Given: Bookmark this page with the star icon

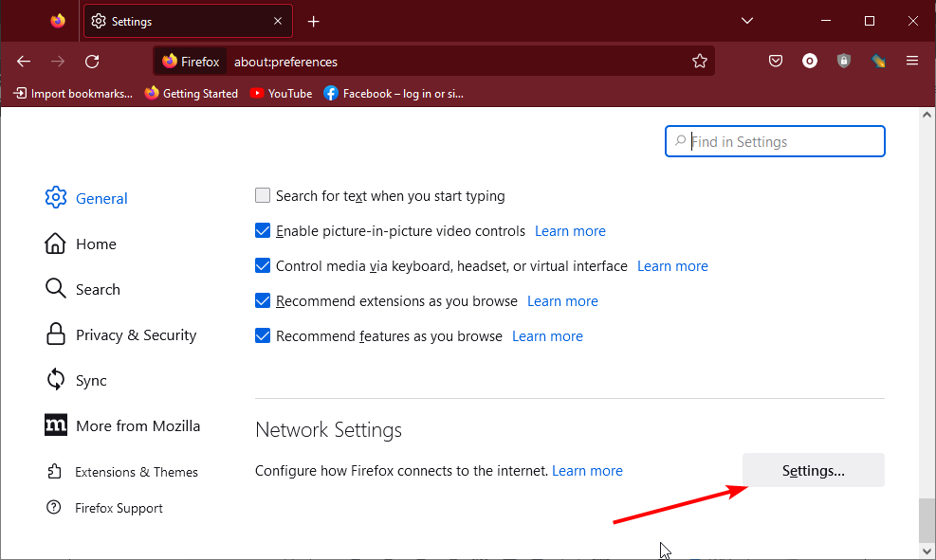Looking at the screenshot, I should [700, 62].
